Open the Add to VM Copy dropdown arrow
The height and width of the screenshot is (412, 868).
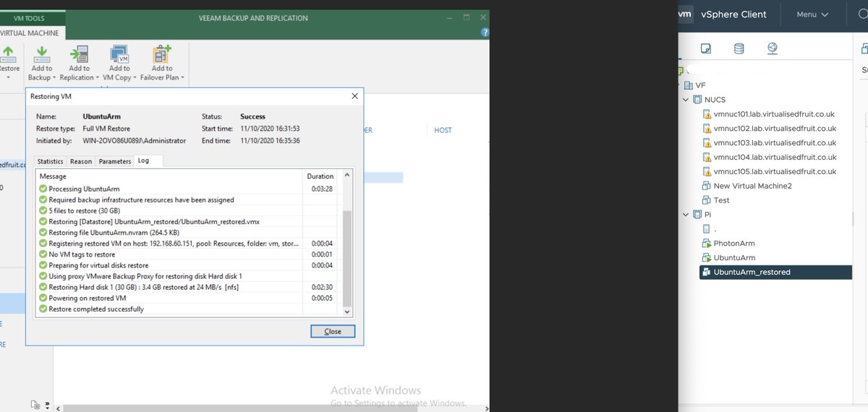135,78
